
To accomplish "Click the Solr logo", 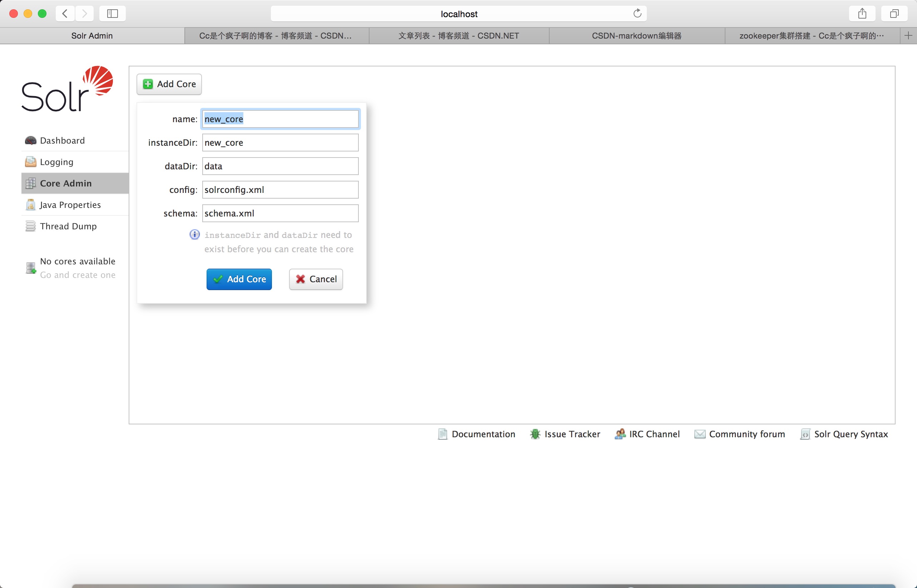I will tap(67, 89).
